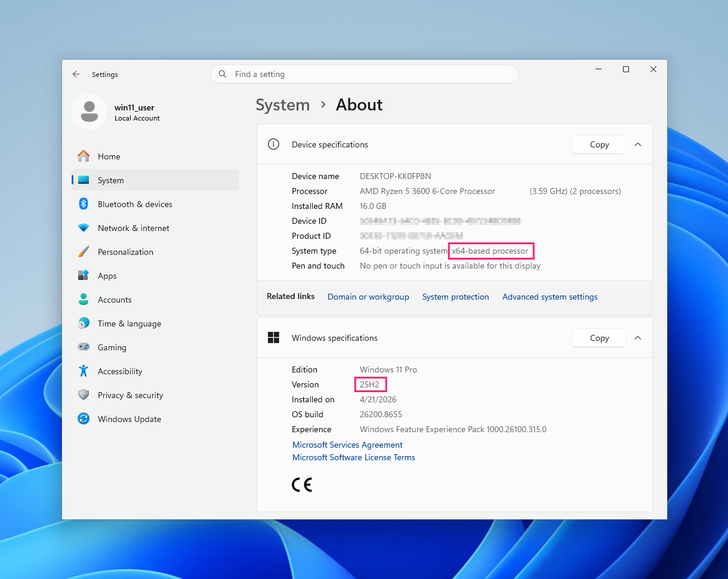Screen dimensions: 728x579
Task: Click the Accounts person icon
Action: point(84,300)
